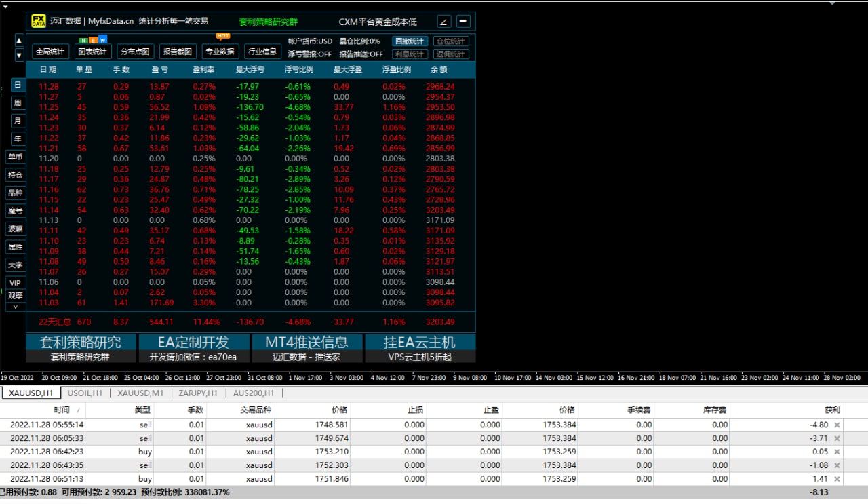
Task: Select the 11.25 row in the statistics table
Action: click(x=251, y=107)
